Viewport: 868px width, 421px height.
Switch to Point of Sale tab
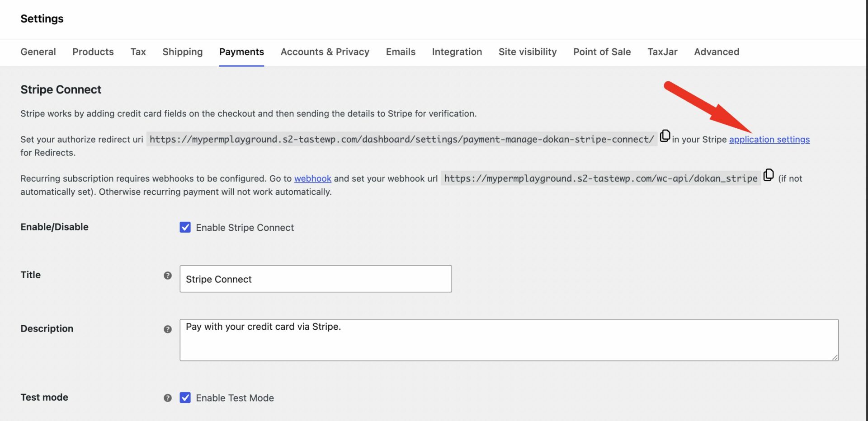602,52
